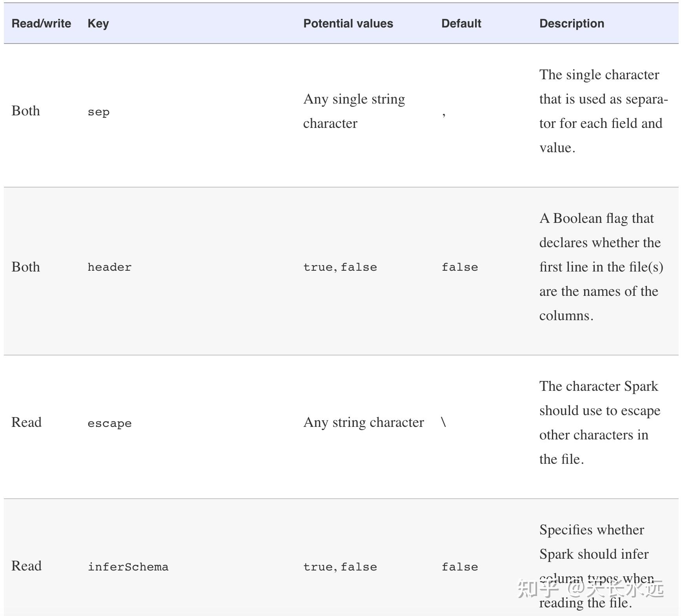Click "Any single string character" value text

coord(354,111)
